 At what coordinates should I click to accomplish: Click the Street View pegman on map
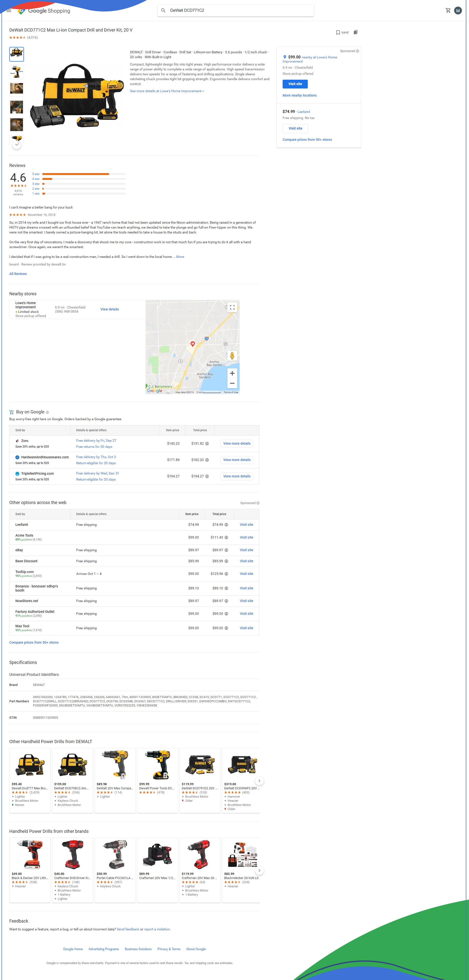(x=232, y=356)
